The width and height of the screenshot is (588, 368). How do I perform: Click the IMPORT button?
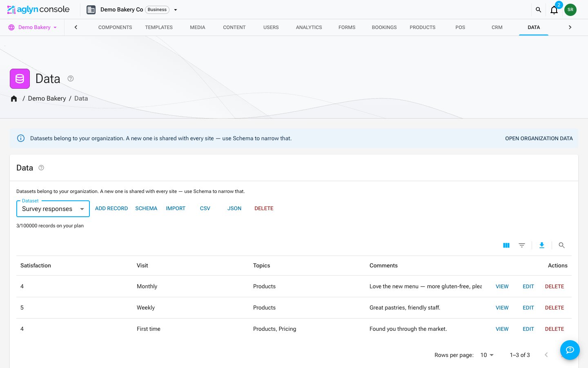(176, 209)
